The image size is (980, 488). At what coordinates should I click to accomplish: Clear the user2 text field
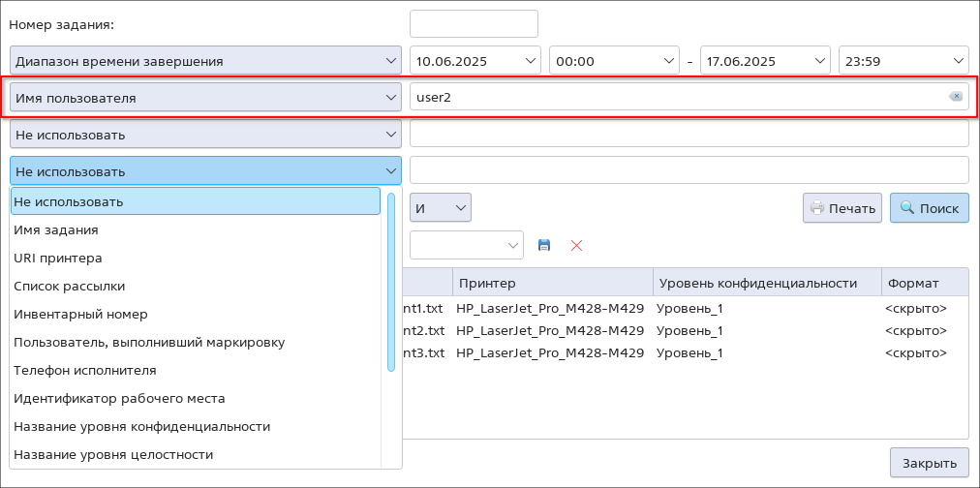coord(956,97)
